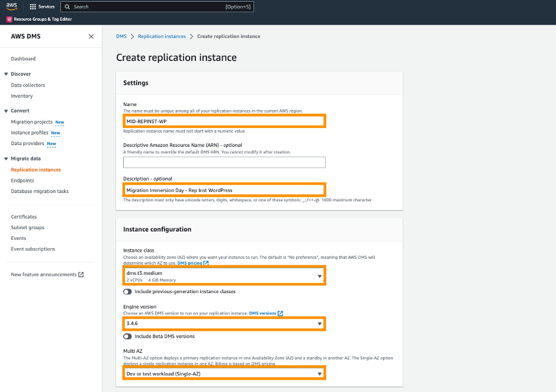Open Events in sidebar

(18, 238)
